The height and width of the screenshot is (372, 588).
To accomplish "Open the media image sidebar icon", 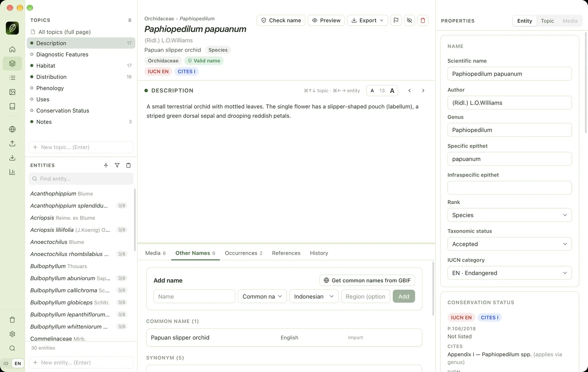I will (12, 92).
